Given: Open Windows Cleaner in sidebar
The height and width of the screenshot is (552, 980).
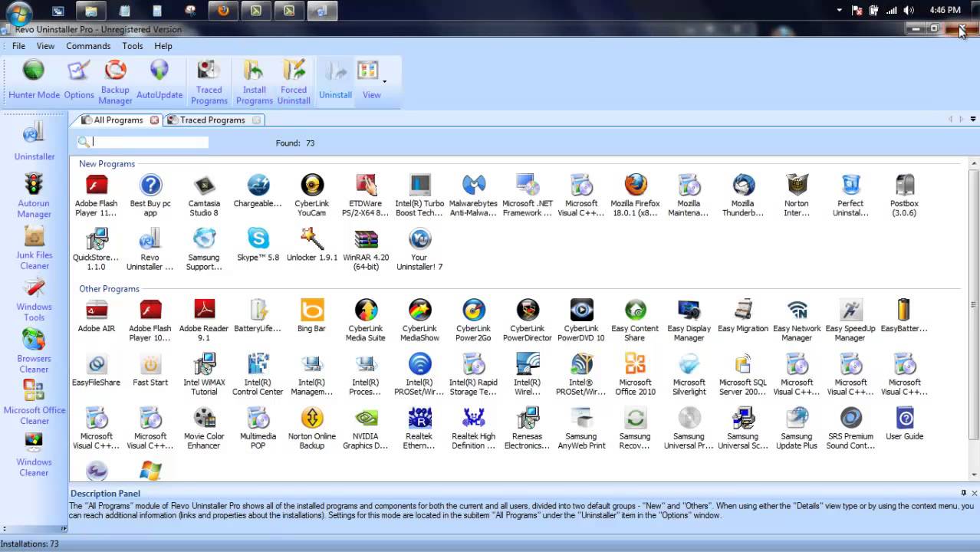Looking at the screenshot, I should coord(35,455).
